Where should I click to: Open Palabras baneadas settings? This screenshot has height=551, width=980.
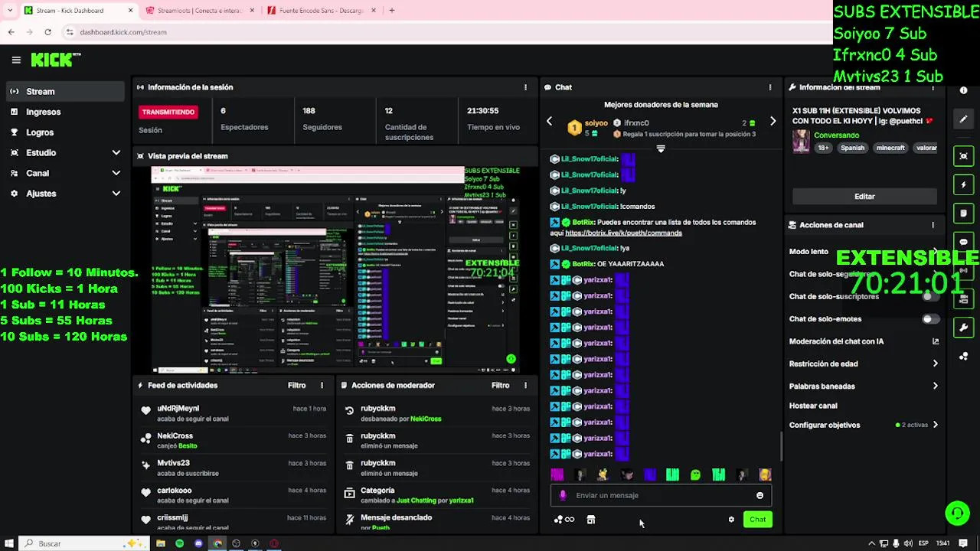pos(864,386)
